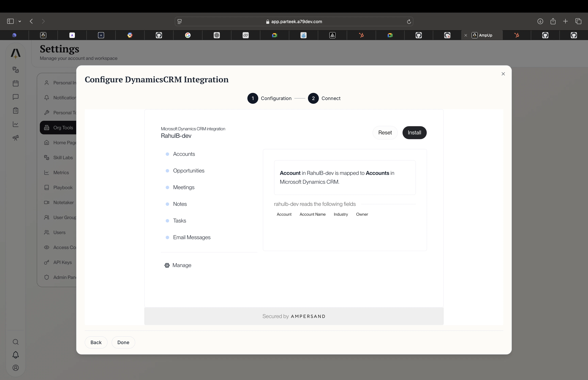Viewport: 588px width, 380px height.
Task: Open Metrics settings menu item
Action: pos(58,172)
